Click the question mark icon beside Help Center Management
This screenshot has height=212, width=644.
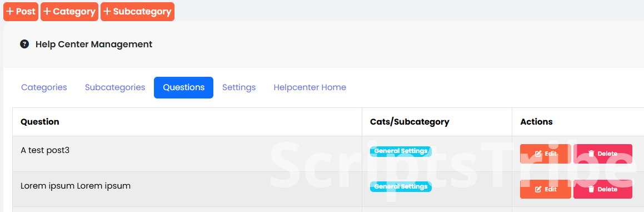(x=24, y=44)
